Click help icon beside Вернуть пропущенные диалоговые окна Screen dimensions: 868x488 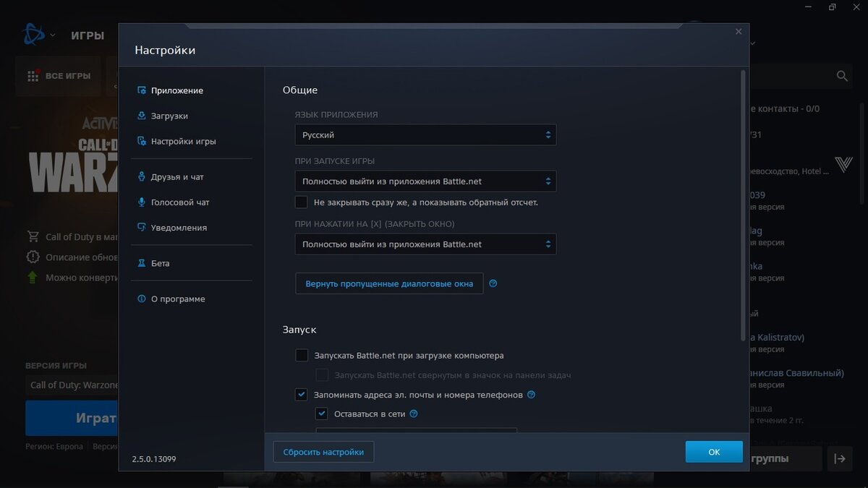[x=493, y=283]
